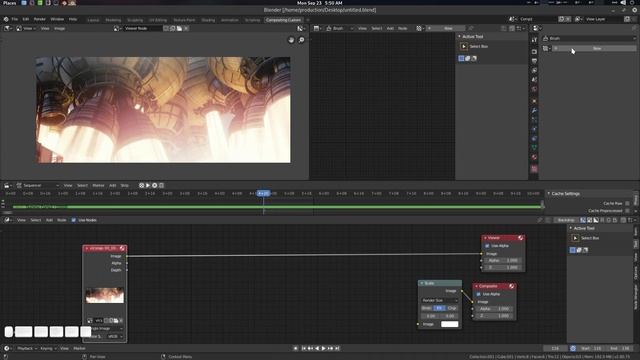Toggle the Cache Raw checkbox
This screenshot has height=360, width=640.
627,203
